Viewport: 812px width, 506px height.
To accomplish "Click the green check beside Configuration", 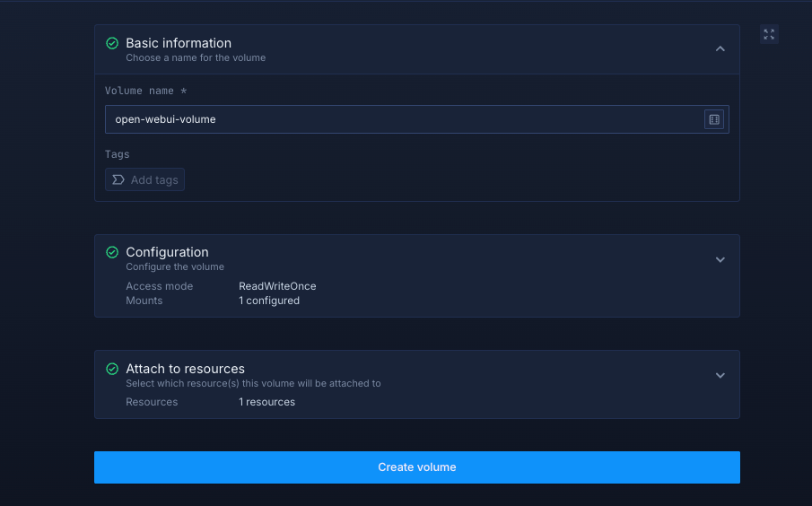I will tap(112, 252).
